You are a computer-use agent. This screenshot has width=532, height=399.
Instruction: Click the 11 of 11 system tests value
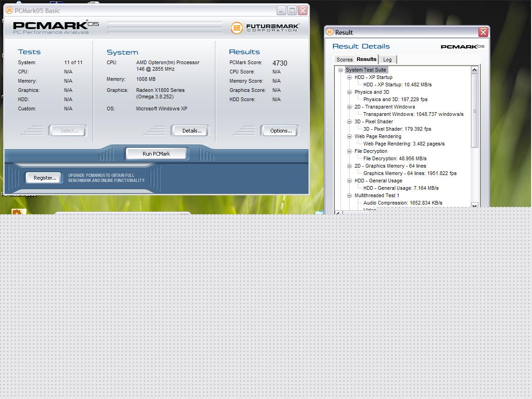click(x=73, y=62)
